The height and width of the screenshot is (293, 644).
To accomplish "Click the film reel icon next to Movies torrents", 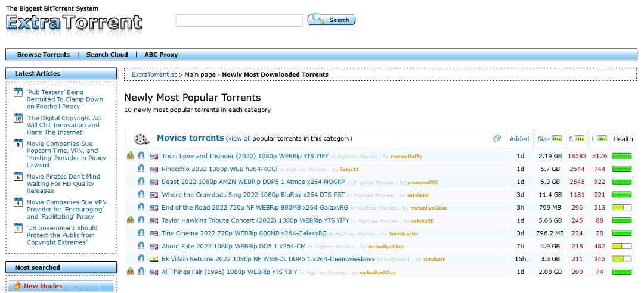I will 141,139.
